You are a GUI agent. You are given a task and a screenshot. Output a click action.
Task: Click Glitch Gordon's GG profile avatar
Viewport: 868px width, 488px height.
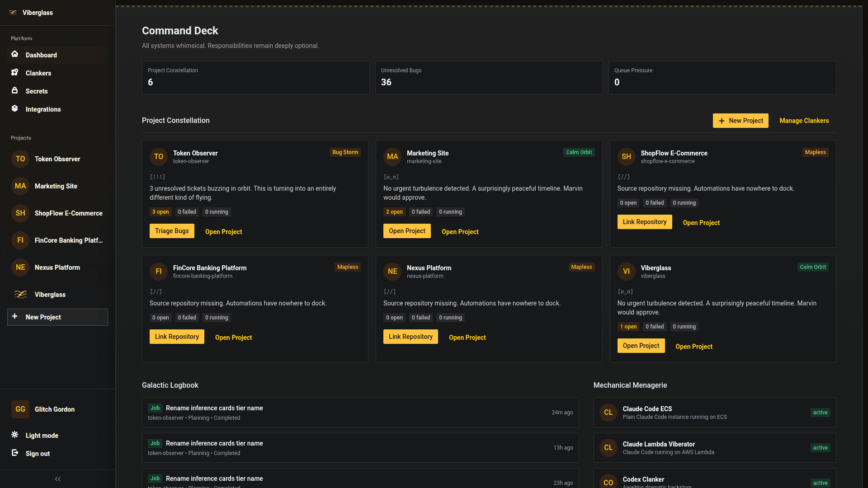[20, 409]
